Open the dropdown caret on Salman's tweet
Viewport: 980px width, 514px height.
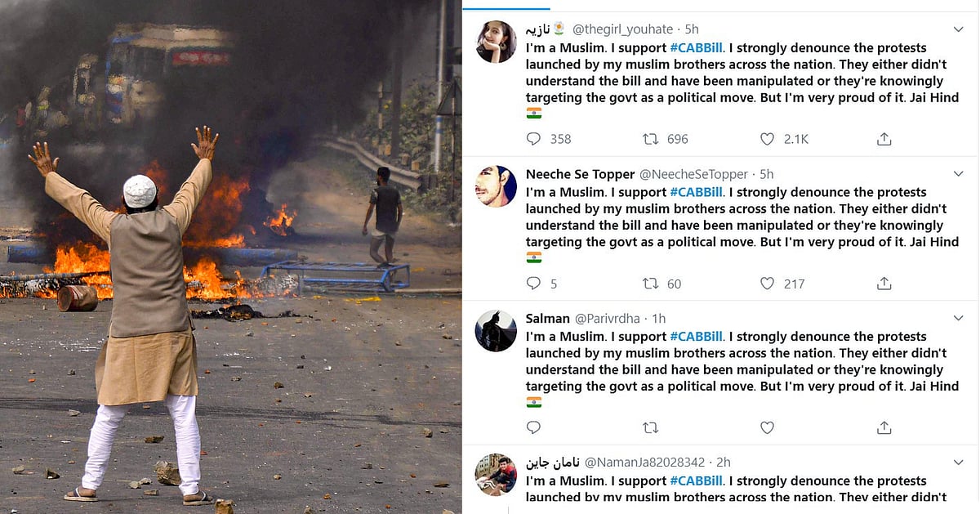tap(959, 319)
